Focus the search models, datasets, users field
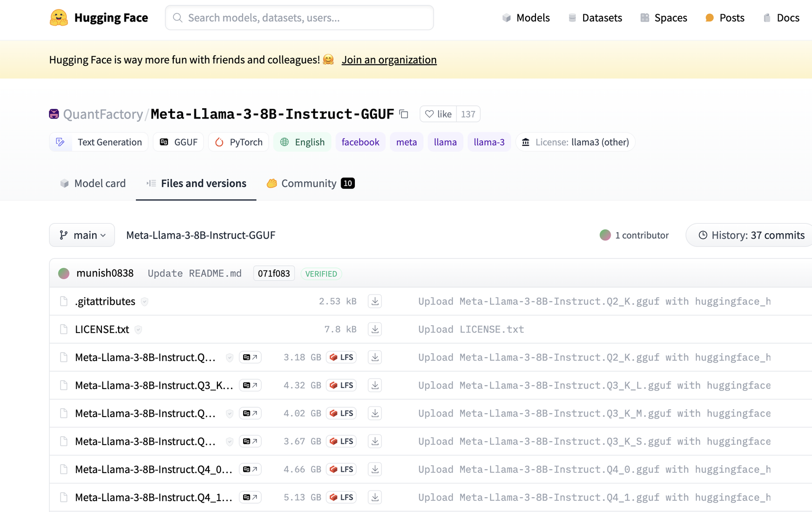Screen dimensions: 812x512 (300, 18)
